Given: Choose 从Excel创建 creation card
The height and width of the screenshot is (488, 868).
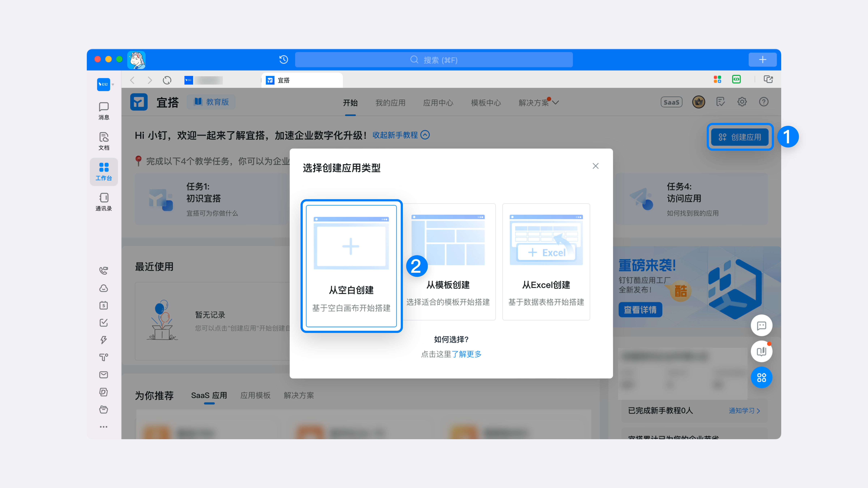Looking at the screenshot, I should coord(546,262).
